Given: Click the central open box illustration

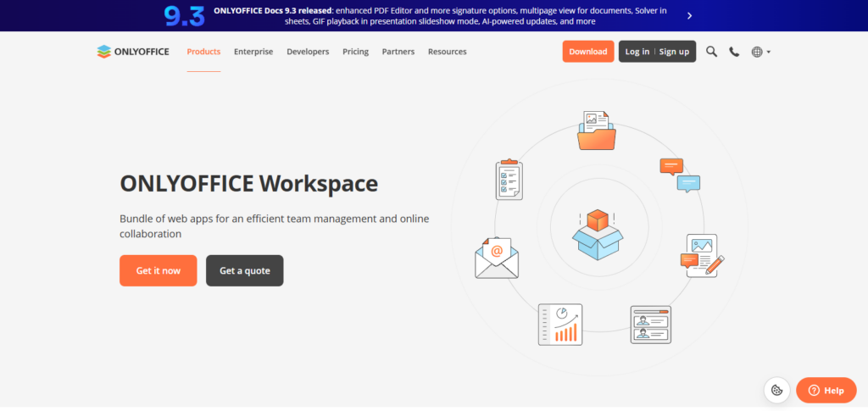Looking at the screenshot, I should 598,235.
